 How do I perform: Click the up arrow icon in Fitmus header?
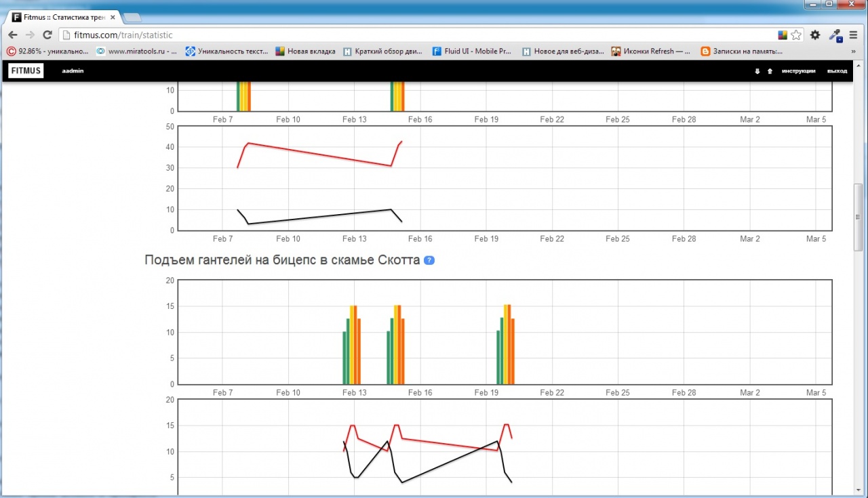770,71
